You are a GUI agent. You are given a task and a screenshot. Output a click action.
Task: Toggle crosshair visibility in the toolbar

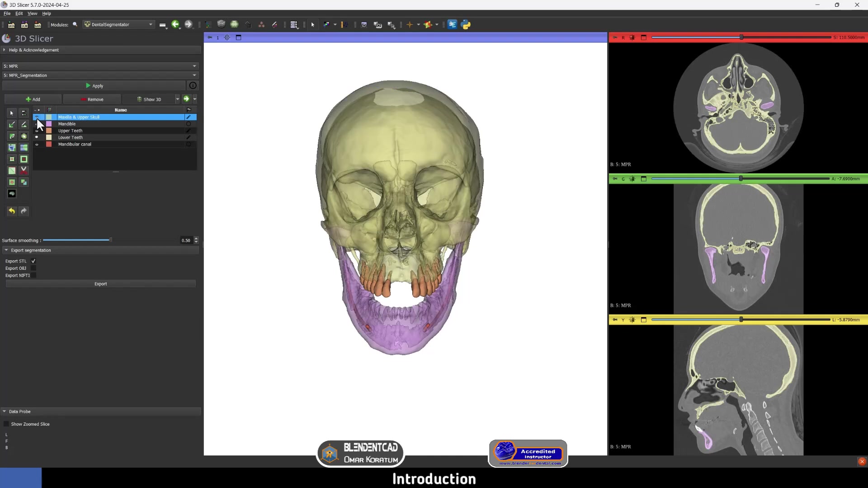[x=409, y=24]
